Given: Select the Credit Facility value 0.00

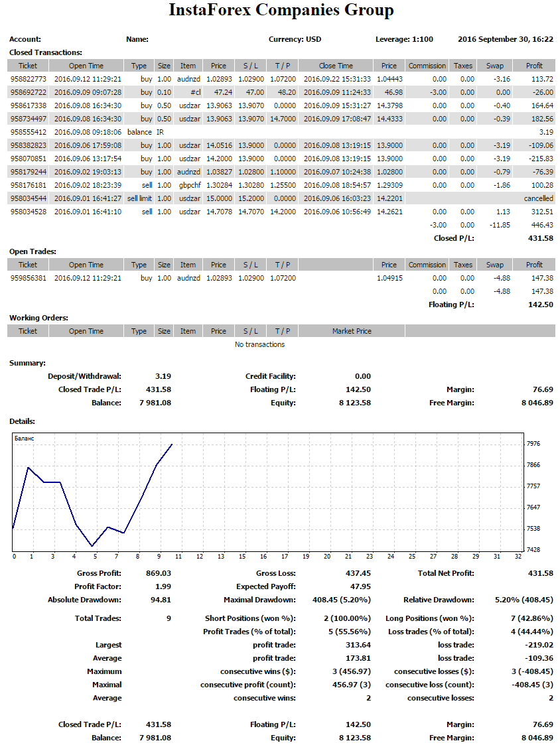Looking at the screenshot, I should point(363,376).
